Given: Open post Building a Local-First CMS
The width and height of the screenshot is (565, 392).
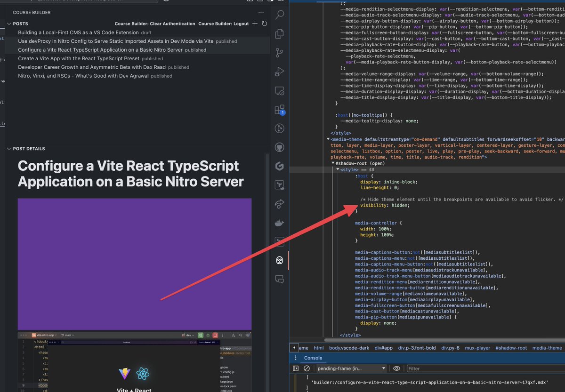Looking at the screenshot, I should (137, 32).
